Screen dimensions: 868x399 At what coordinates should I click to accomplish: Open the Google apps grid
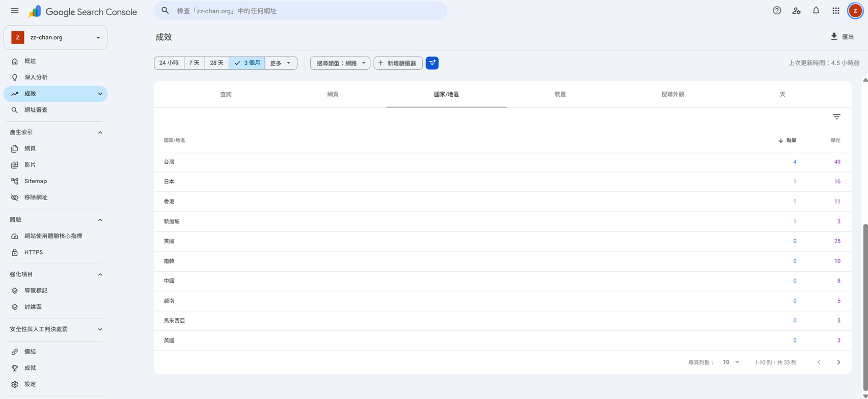(836, 11)
